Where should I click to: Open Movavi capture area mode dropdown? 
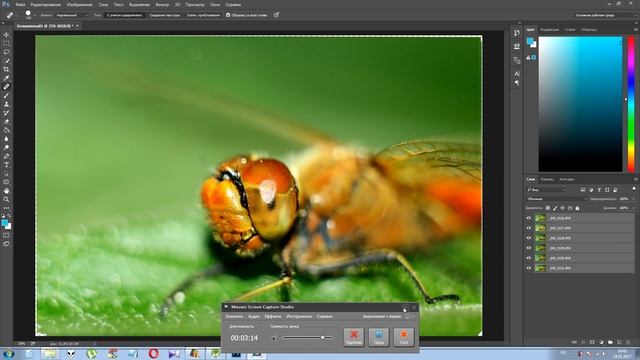click(x=409, y=316)
